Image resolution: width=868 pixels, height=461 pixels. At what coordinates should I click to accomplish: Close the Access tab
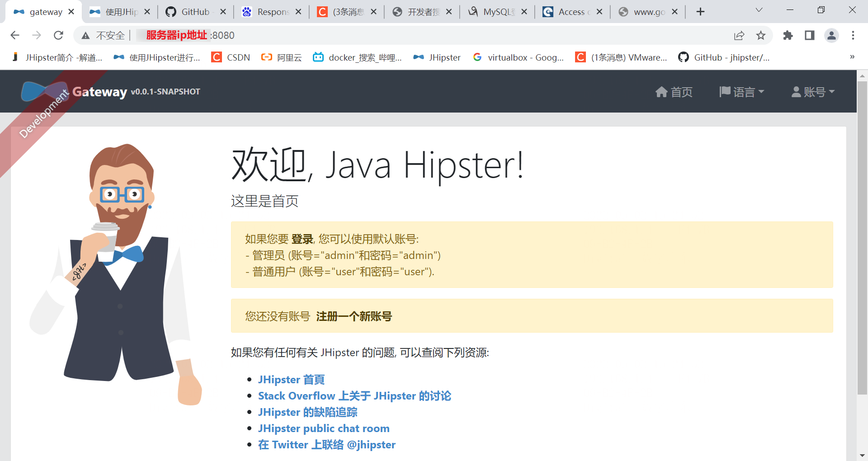point(599,12)
